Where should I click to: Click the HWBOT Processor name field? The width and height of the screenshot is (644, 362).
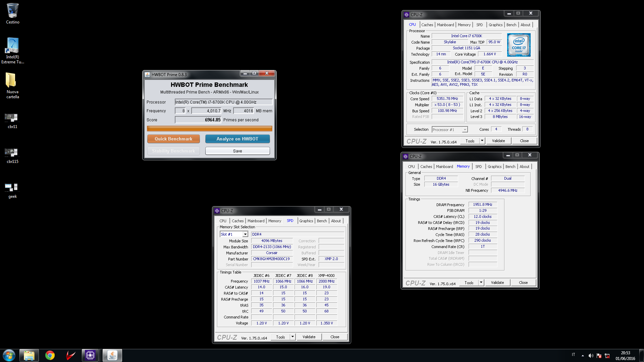223,102
